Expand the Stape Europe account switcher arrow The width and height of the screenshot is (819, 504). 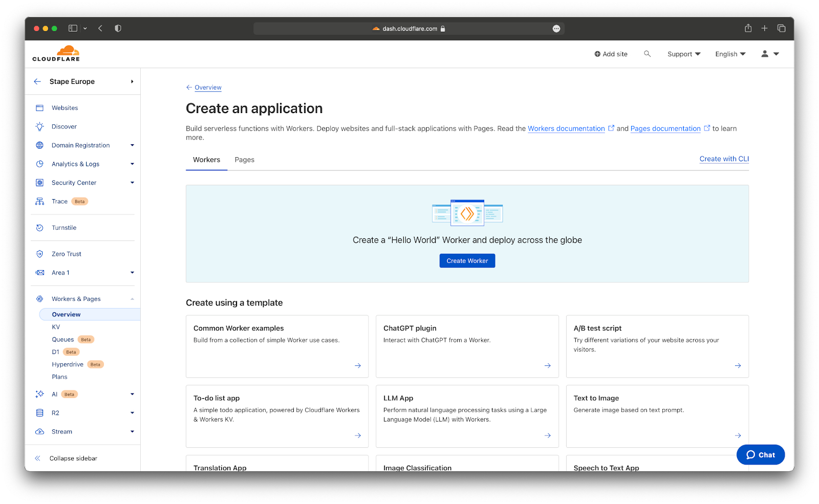click(x=132, y=81)
